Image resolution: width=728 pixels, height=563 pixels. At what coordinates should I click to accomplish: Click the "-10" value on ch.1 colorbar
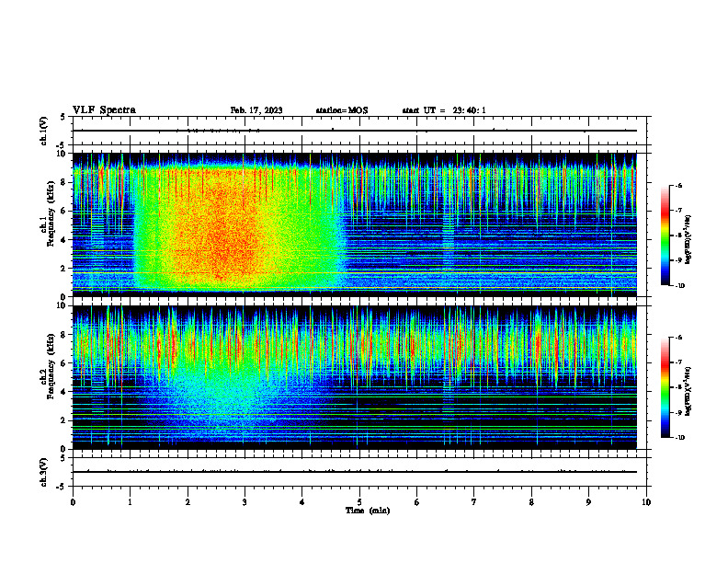680,286
